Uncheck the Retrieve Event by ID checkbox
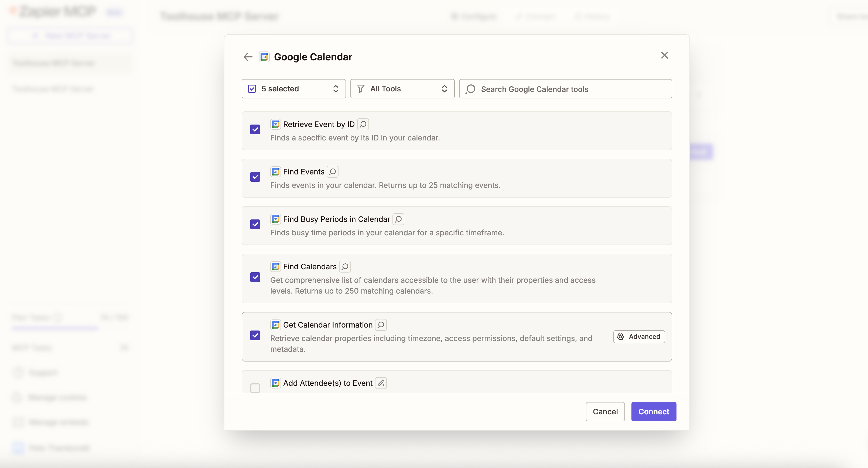This screenshot has width=868, height=468. tap(255, 130)
